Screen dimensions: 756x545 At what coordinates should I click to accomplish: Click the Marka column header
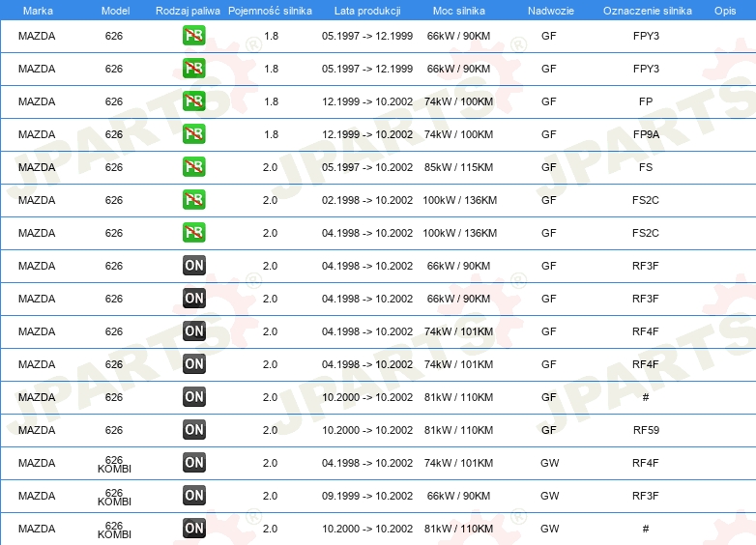pyautogui.click(x=38, y=11)
